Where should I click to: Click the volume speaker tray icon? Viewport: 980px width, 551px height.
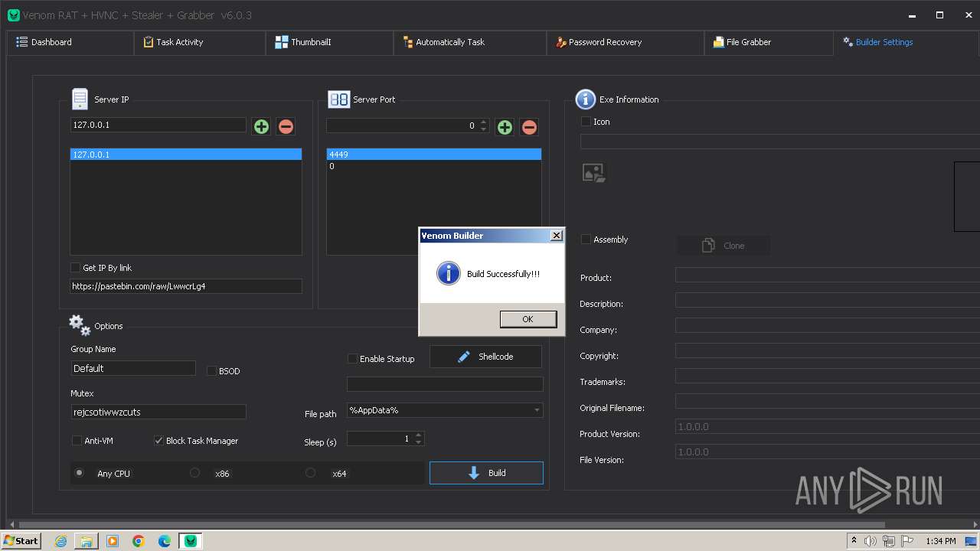pyautogui.click(x=871, y=541)
